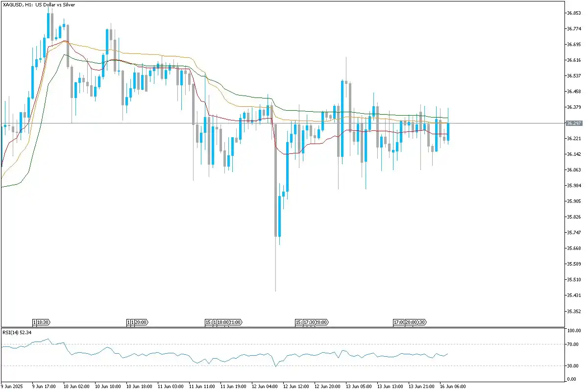
Task: Click the 35.431 price axis label
Action: pyautogui.click(x=573, y=295)
